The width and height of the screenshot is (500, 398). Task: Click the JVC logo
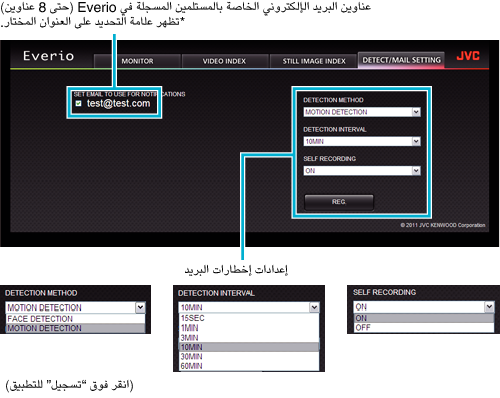[x=468, y=56]
